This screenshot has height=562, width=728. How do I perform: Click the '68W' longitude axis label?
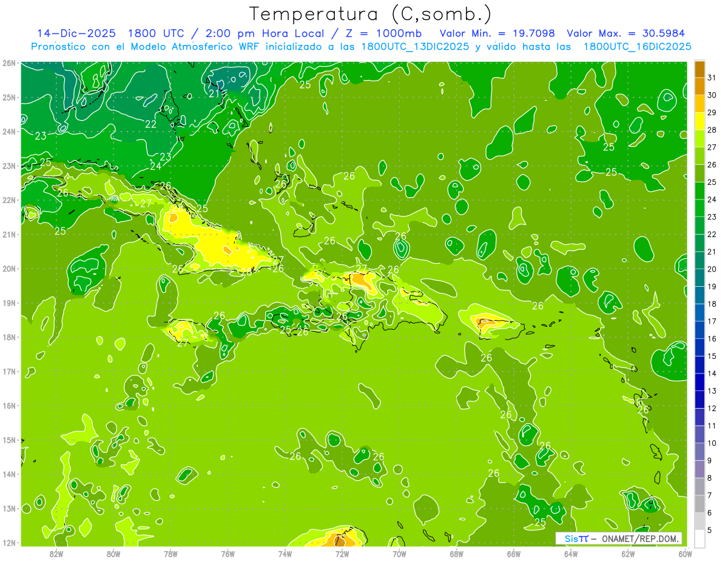(x=457, y=554)
